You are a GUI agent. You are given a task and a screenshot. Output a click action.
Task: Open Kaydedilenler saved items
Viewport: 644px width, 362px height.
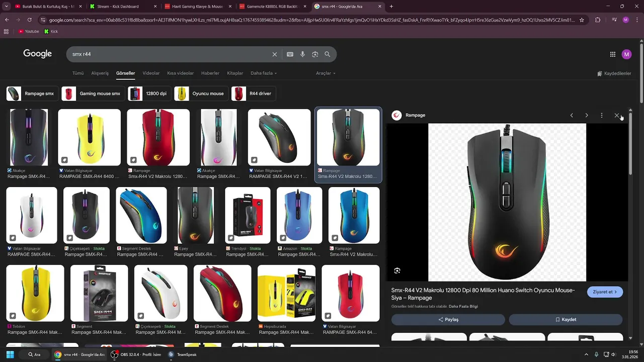pos(614,73)
